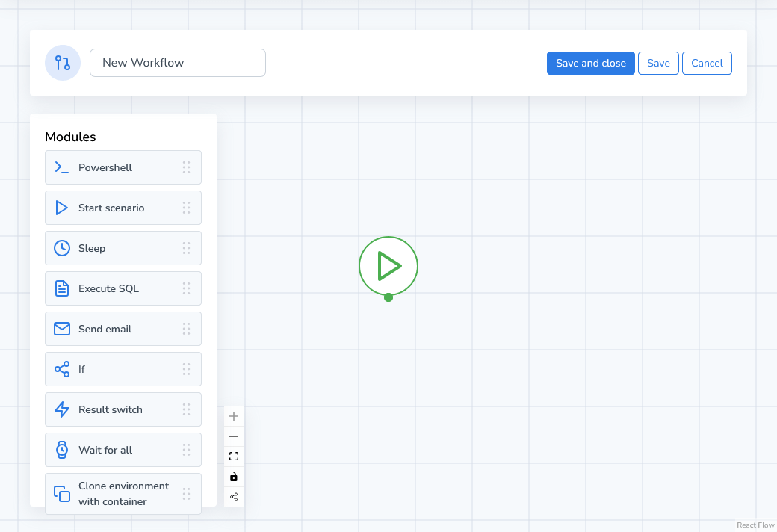
Task: Toggle canvas interactivity lock
Action: [x=234, y=477]
